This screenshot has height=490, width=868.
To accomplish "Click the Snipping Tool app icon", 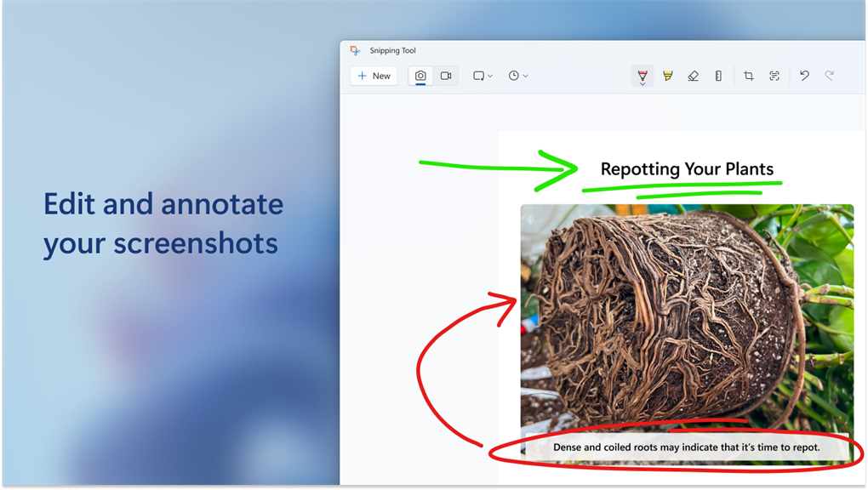I will [x=355, y=50].
